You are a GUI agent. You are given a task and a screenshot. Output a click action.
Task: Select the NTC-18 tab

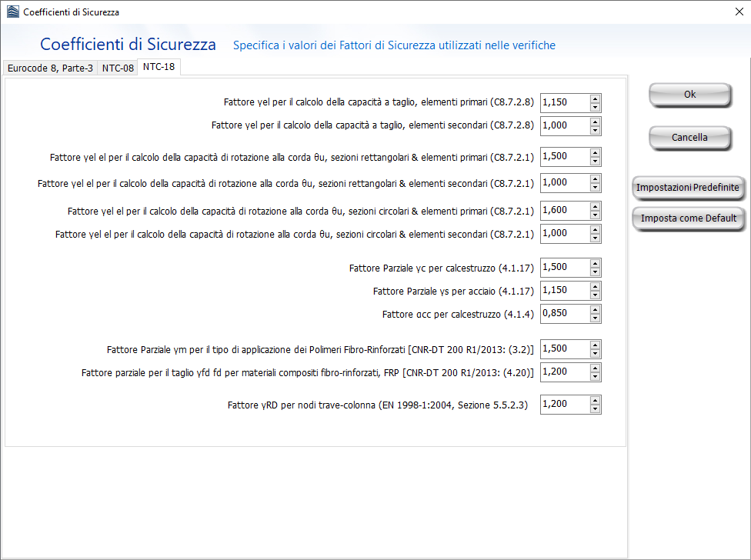click(159, 67)
